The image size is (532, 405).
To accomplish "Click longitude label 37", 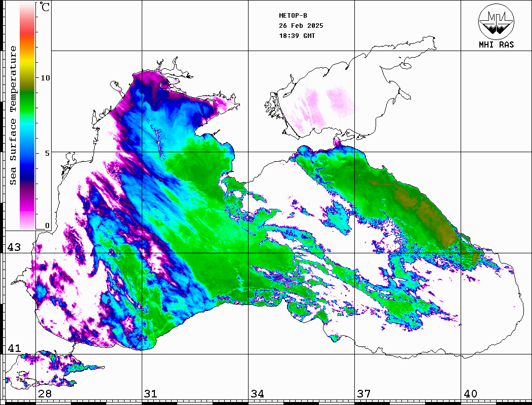I will coord(364,393).
